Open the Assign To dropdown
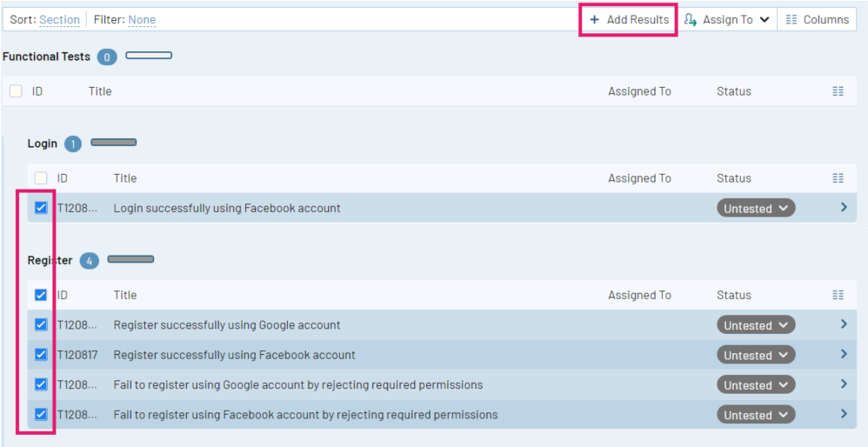The image size is (868, 447). pos(726,19)
